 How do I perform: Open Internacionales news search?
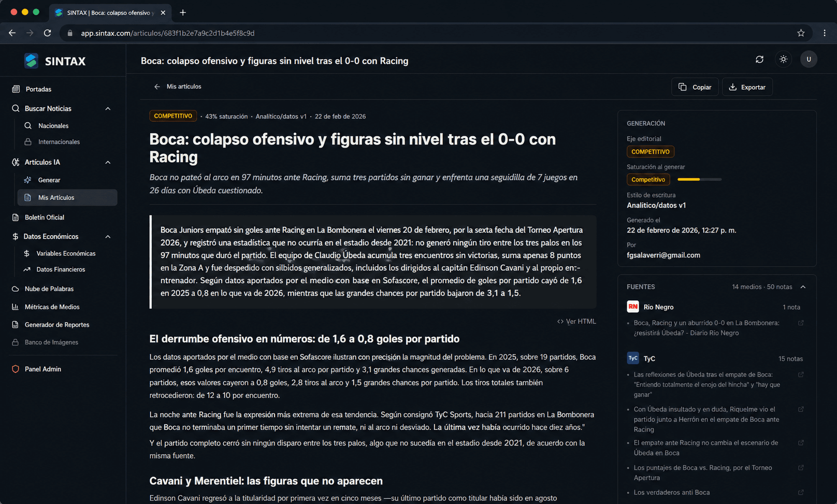[59, 142]
